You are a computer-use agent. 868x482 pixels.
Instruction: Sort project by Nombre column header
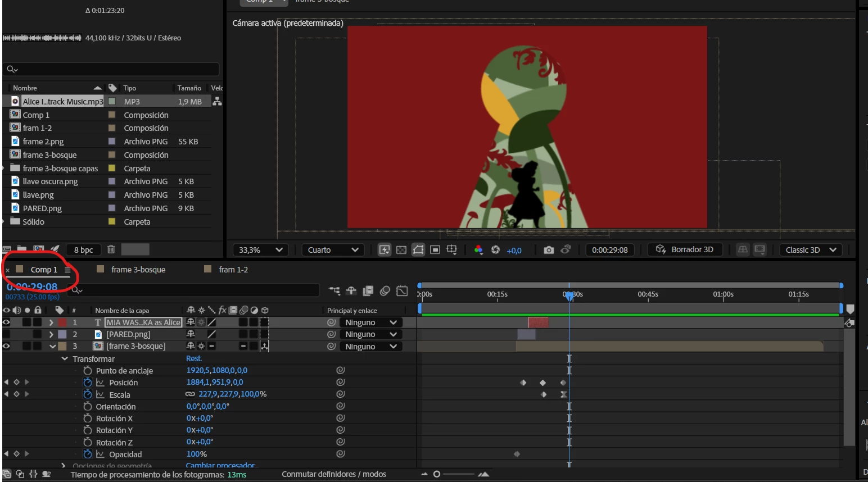pos(25,88)
